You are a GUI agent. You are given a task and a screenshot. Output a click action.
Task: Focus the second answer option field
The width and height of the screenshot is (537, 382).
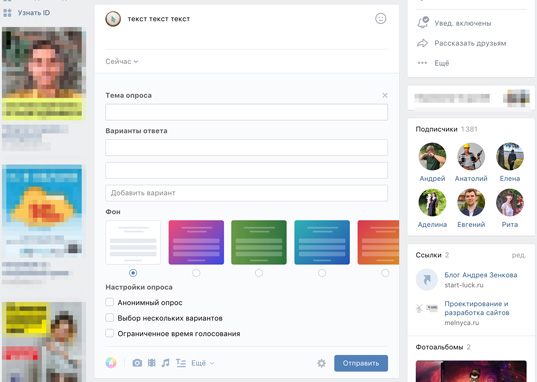click(x=247, y=170)
